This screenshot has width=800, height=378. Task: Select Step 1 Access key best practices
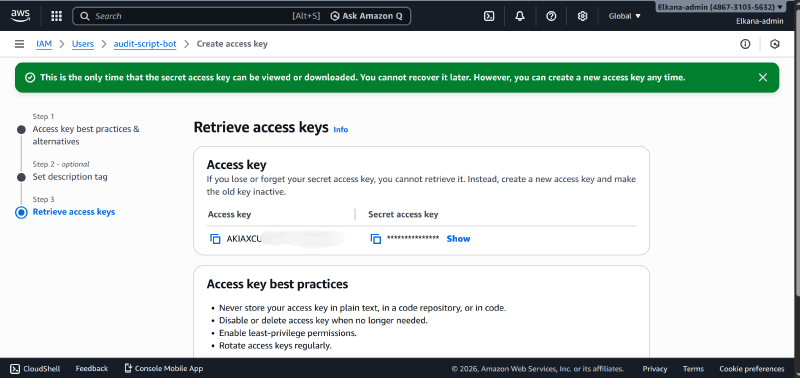[86, 135]
